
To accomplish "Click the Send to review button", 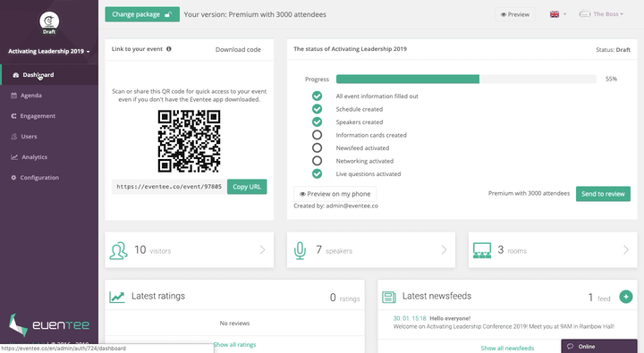I will (603, 194).
